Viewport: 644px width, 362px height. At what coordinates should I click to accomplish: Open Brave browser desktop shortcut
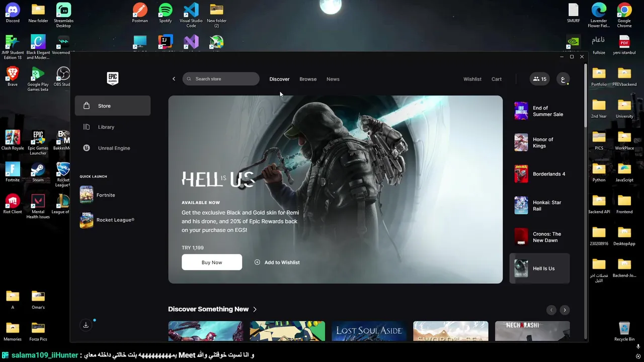click(x=13, y=76)
